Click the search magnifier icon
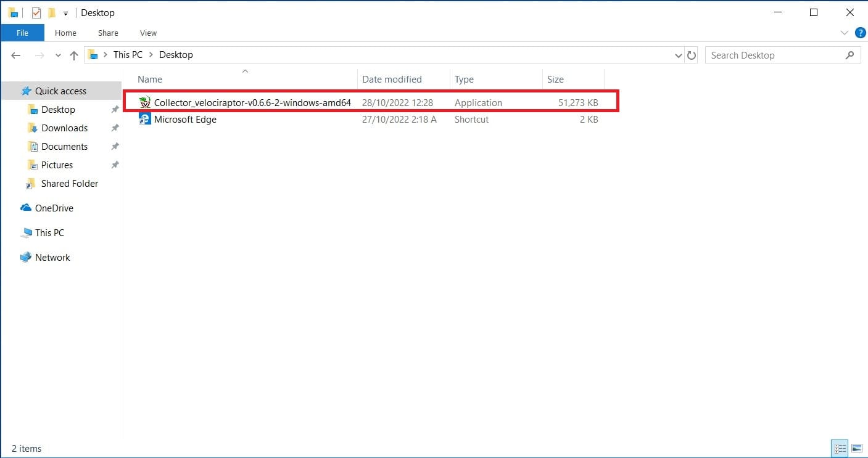The width and height of the screenshot is (868, 458). [849, 55]
